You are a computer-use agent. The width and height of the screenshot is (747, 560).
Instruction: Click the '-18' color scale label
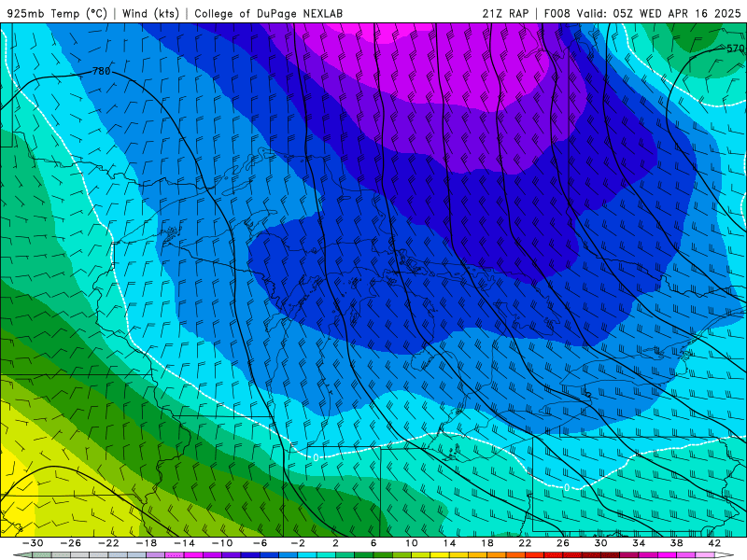click(x=146, y=543)
